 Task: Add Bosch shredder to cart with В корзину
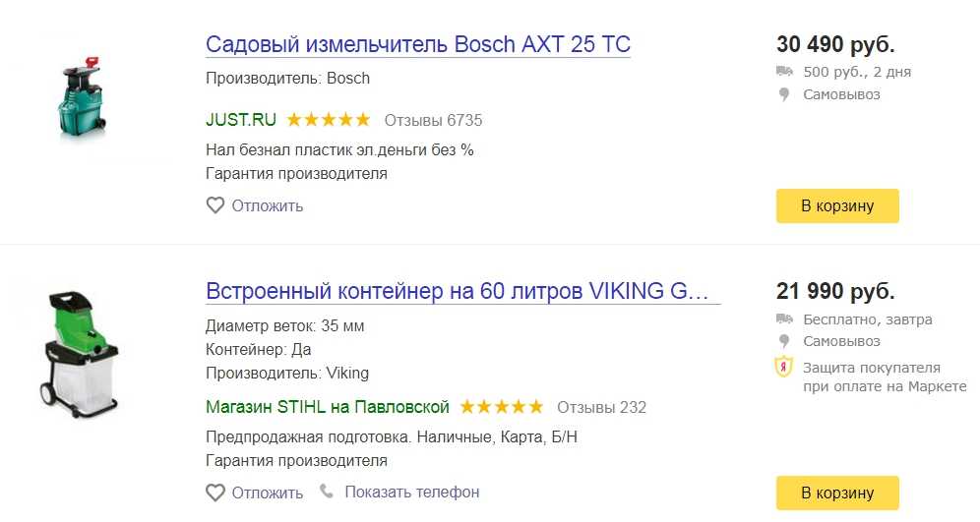837,205
